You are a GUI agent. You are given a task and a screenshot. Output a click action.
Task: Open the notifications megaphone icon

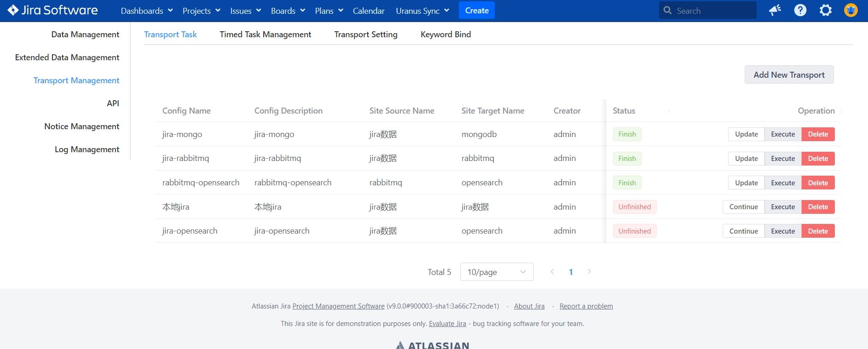(775, 10)
